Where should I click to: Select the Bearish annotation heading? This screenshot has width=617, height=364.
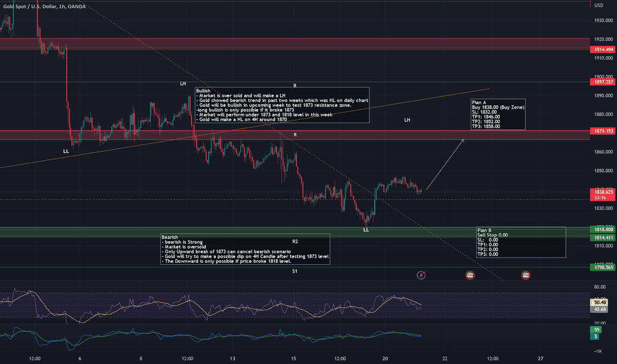click(x=169, y=238)
